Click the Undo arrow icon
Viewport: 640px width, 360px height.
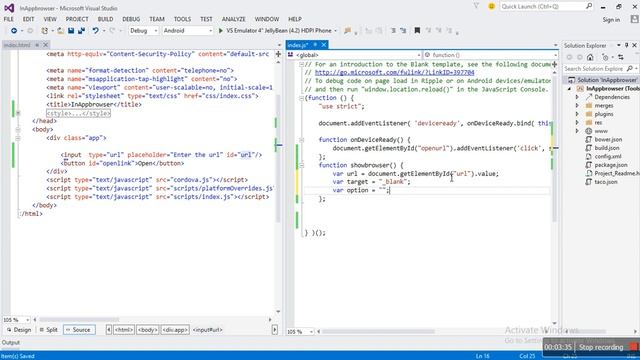95,31
